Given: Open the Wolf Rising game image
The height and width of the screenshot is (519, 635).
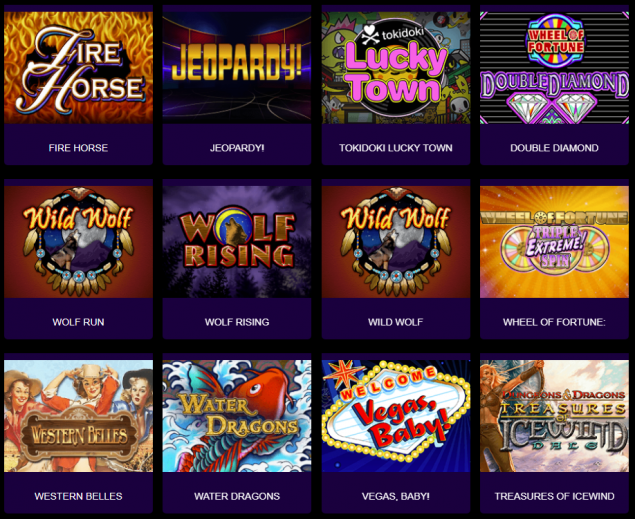Looking at the screenshot, I should tap(237, 242).
